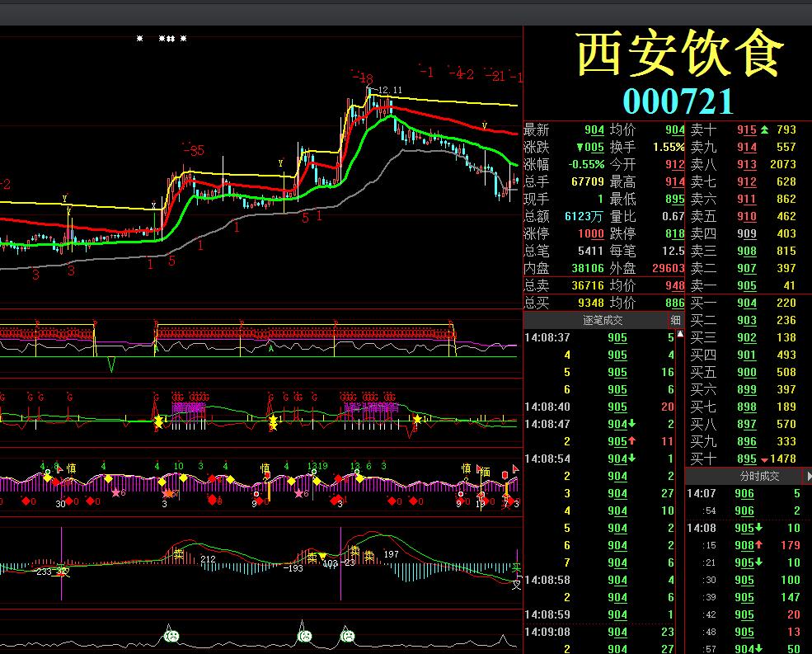
Task: Select the 买四 901 price
Action: coord(747,355)
